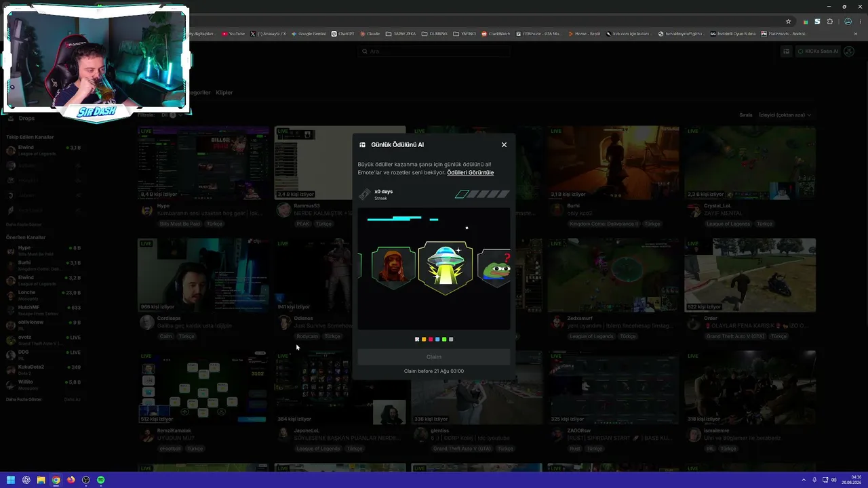This screenshot has width=868, height=488.
Task: Click the gift icon in dialog header
Action: (x=362, y=144)
